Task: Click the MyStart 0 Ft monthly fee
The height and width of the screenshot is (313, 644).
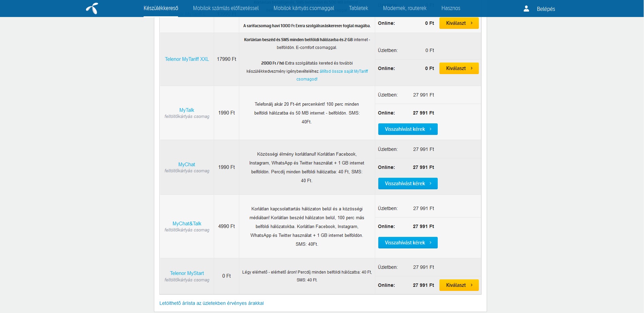Action: (226, 276)
